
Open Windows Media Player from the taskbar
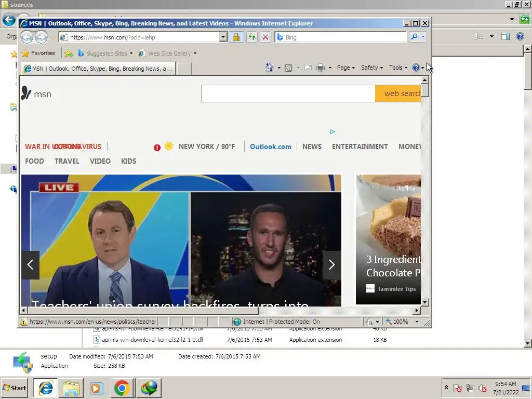point(96,388)
